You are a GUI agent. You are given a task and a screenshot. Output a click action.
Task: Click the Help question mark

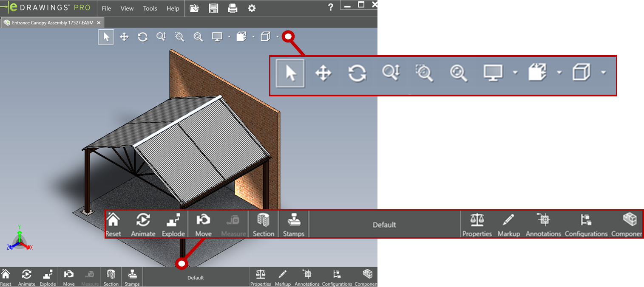click(330, 7)
